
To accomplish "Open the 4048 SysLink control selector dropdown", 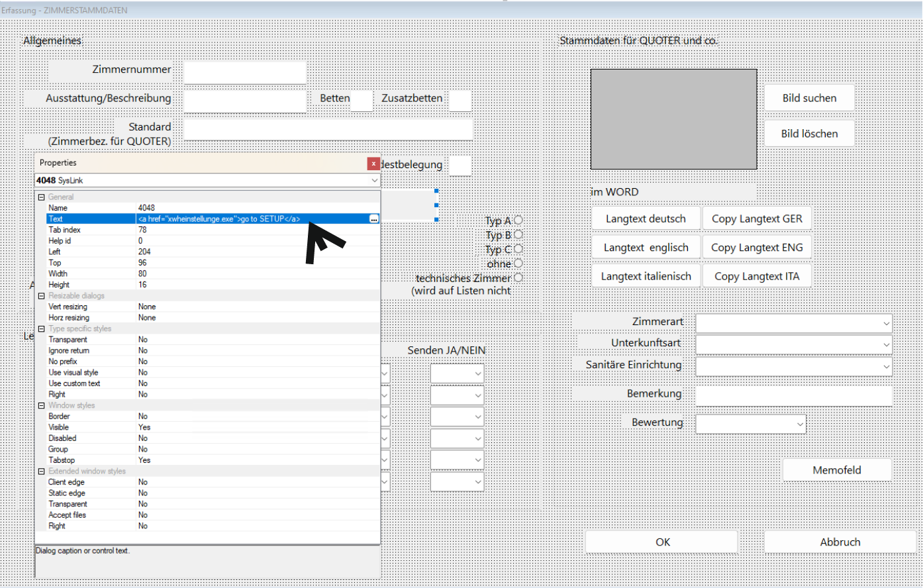I will 374,180.
